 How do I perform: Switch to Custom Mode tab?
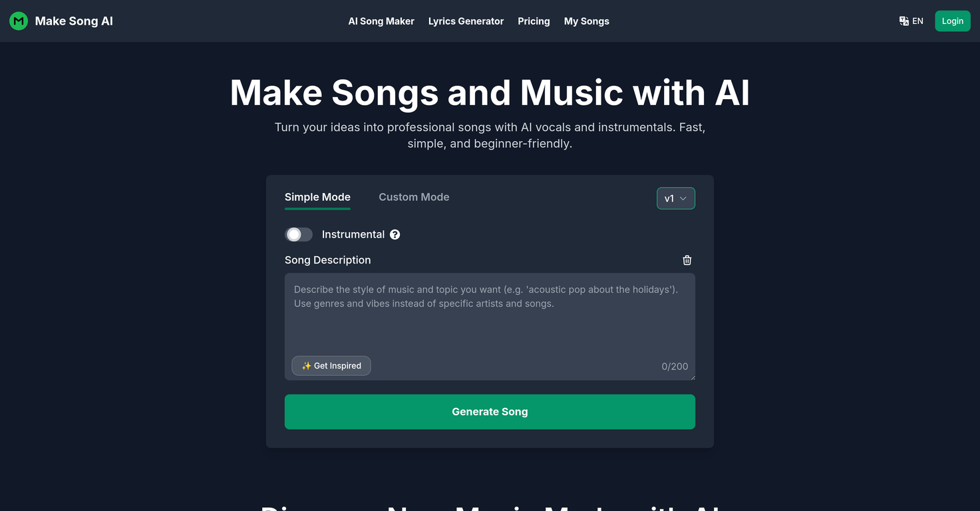click(414, 197)
